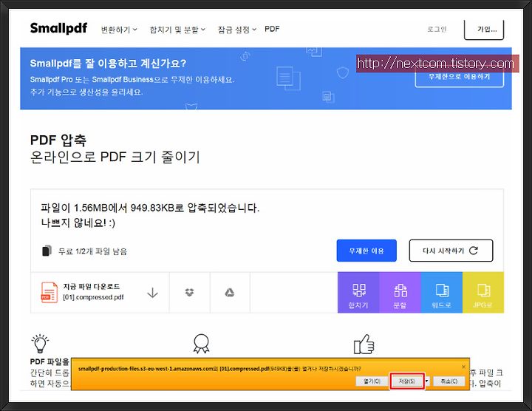Viewport: 532px width, 411px height.
Task: Click the 지금 파일 다운로드 label
Action: (92, 286)
